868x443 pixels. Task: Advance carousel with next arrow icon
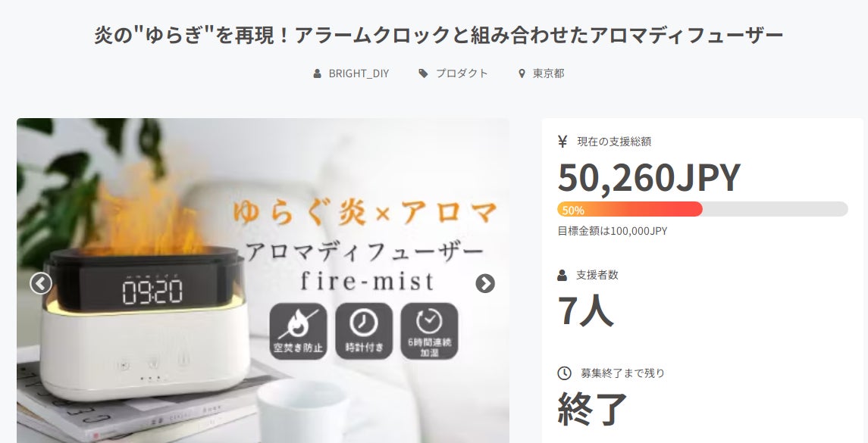coord(485,284)
